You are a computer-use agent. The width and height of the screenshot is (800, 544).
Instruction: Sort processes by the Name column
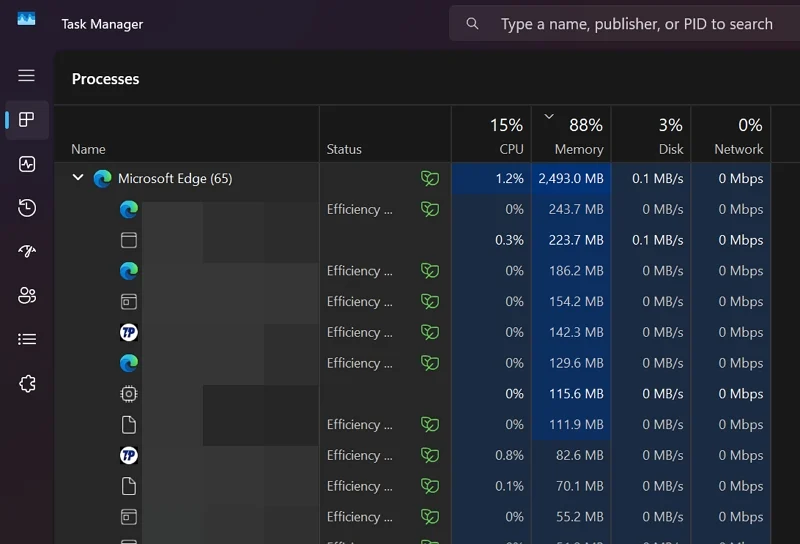click(88, 149)
